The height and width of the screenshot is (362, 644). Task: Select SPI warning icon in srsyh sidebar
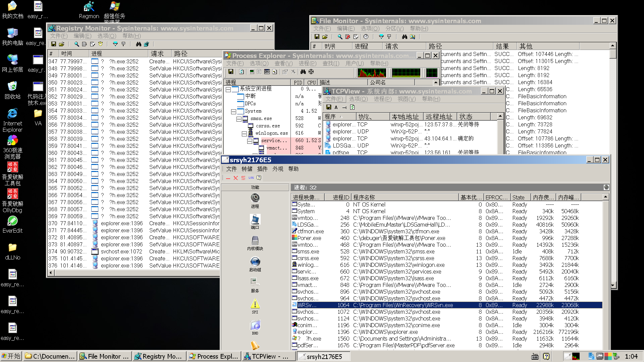255,304
